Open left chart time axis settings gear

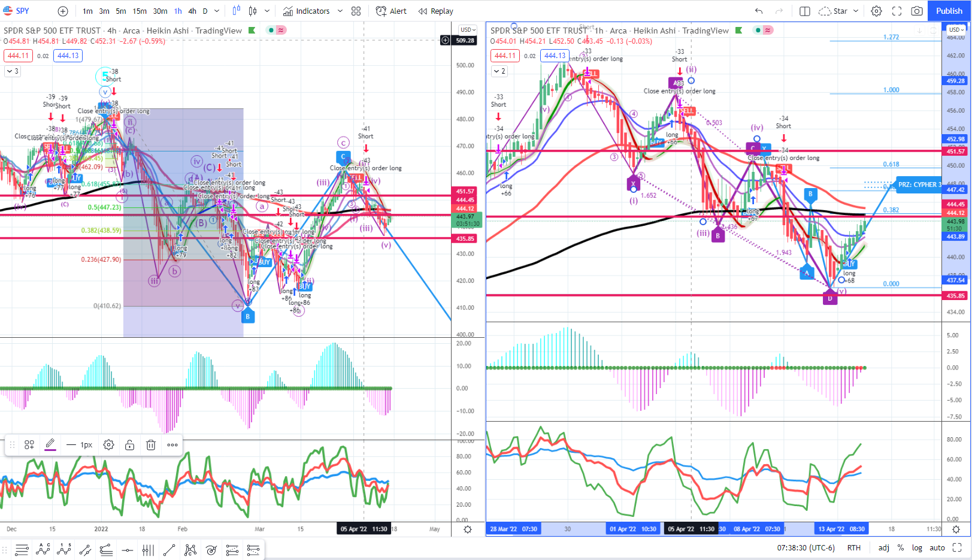(x=468, y=529)
